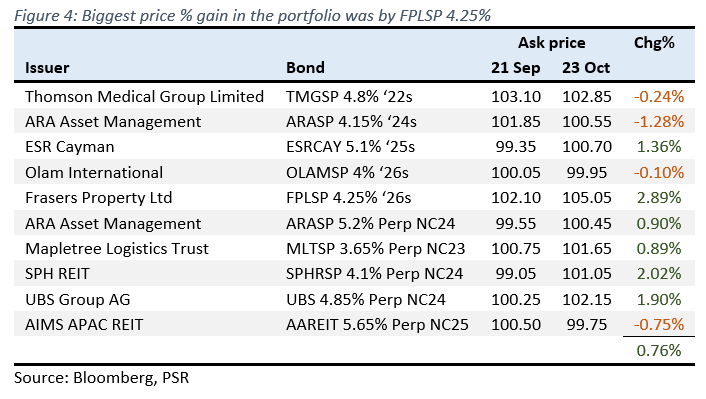This screenshot has width=706, height=399.
Task: Select the Mapletree Logistics Trust cell
Action: [x=117, y=249]
